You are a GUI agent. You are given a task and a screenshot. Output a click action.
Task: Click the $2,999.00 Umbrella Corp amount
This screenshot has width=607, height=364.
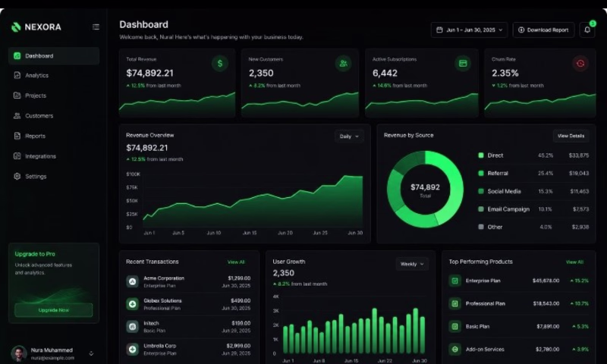(x=238, y=346)
